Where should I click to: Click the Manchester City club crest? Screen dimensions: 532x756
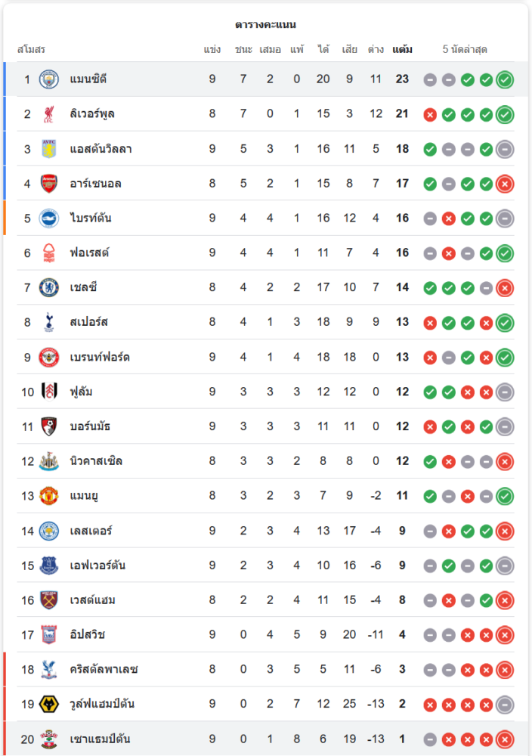coord(49,79)
